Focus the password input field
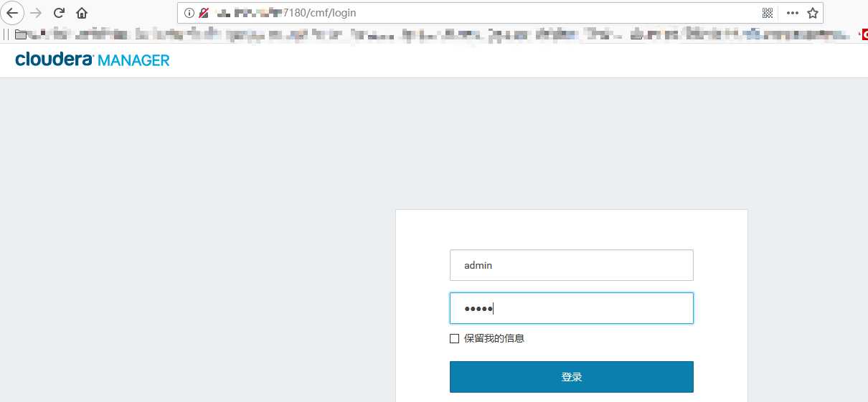This screenshot has height=402, width=868. tap(572, 308)
